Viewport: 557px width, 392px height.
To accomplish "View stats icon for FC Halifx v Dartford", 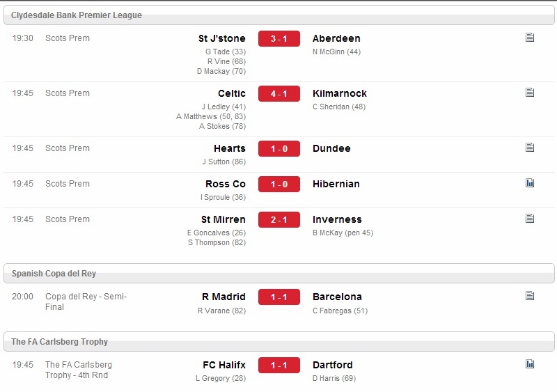I will click(x=530, y=364).
